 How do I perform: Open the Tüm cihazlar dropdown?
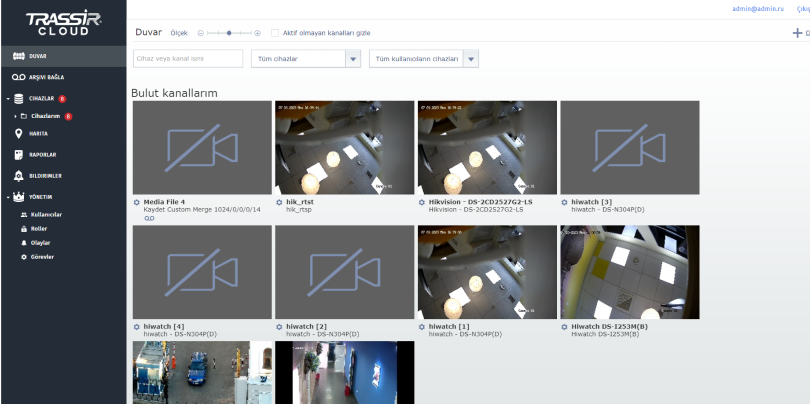(x=306, y=59)
